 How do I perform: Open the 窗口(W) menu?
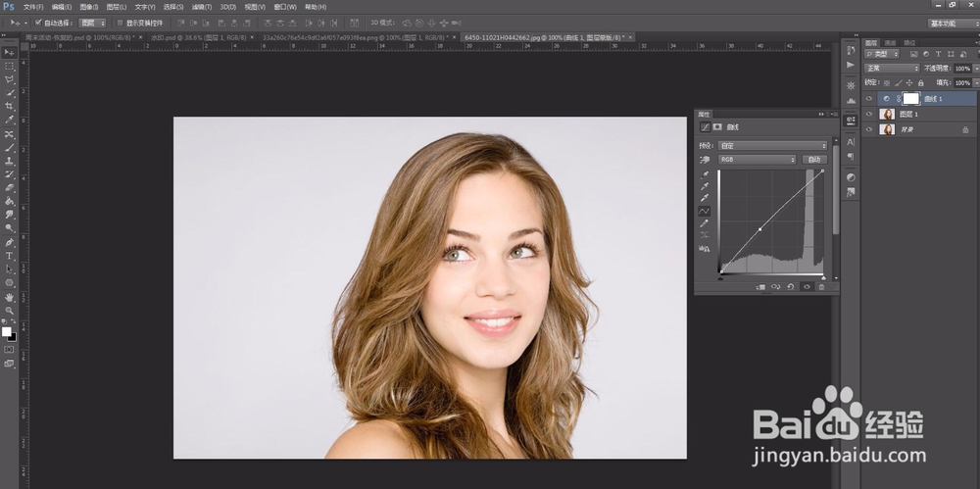285,7
